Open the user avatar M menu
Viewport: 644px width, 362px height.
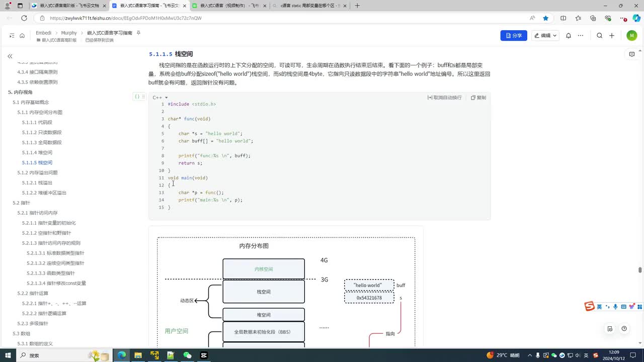point(632,36)
